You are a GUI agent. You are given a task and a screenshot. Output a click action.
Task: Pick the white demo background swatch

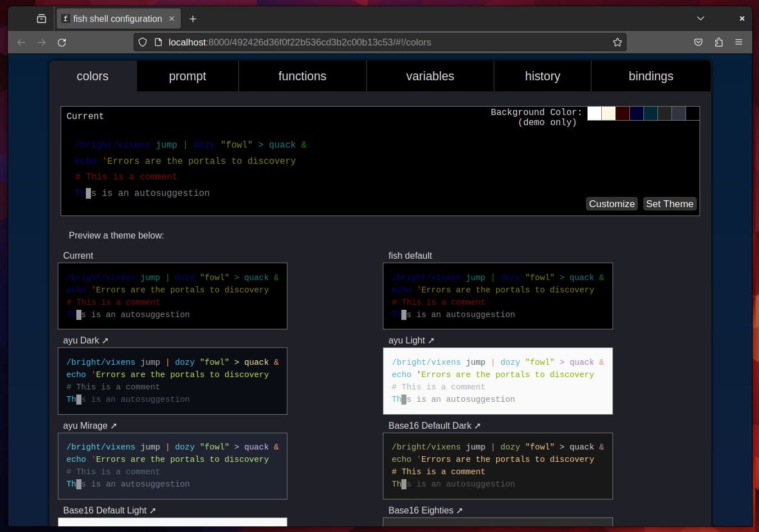coord(594,113)
